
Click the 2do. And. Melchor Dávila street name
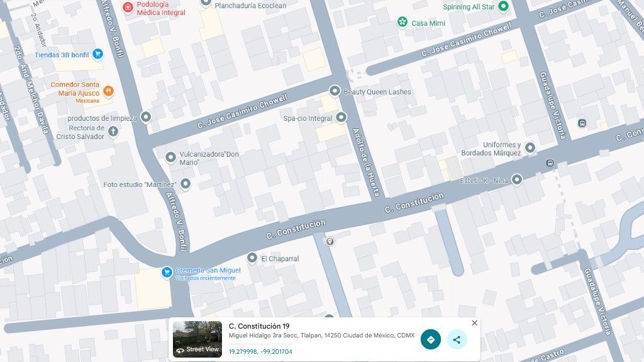[31, 89]
